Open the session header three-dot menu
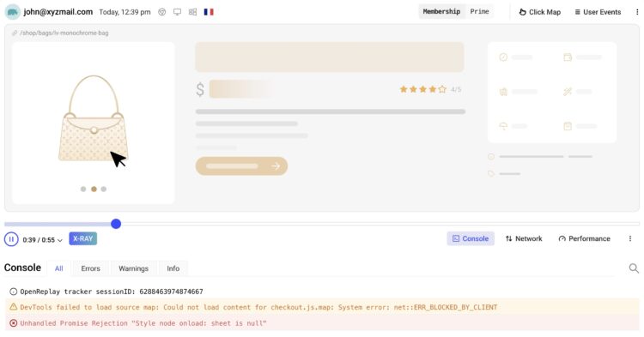 click(637, 12)
